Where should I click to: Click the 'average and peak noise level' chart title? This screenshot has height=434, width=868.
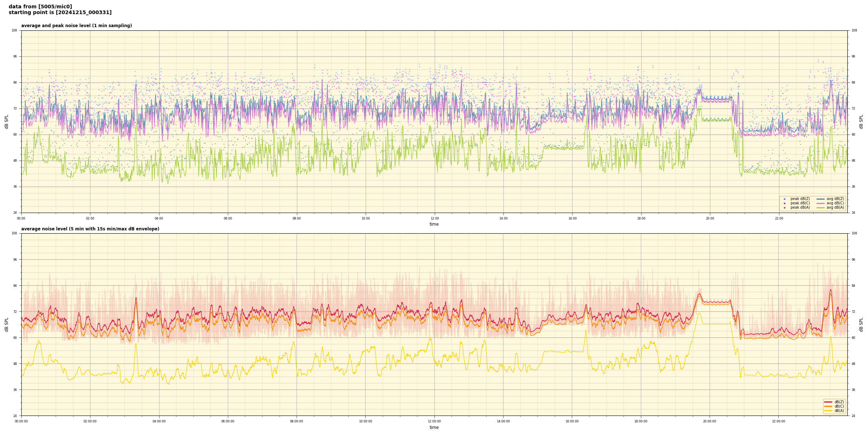(x=76, y=26)
